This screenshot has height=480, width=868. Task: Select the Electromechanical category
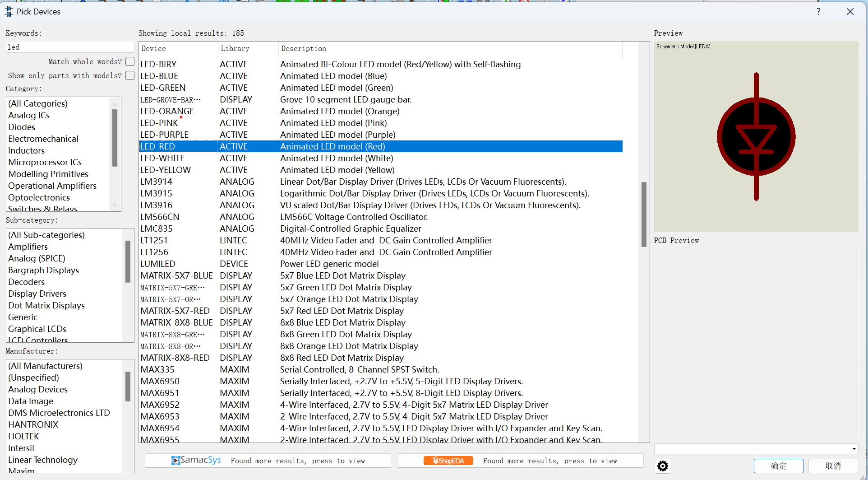point(43,139)
